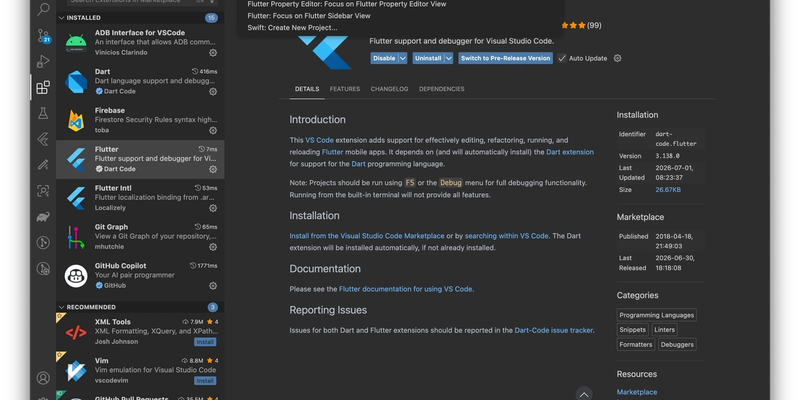The width and height of the screenshot is (800, 400).
Task: Open the Gradle elephant icon in activity bar
Action: coord(43,217)
